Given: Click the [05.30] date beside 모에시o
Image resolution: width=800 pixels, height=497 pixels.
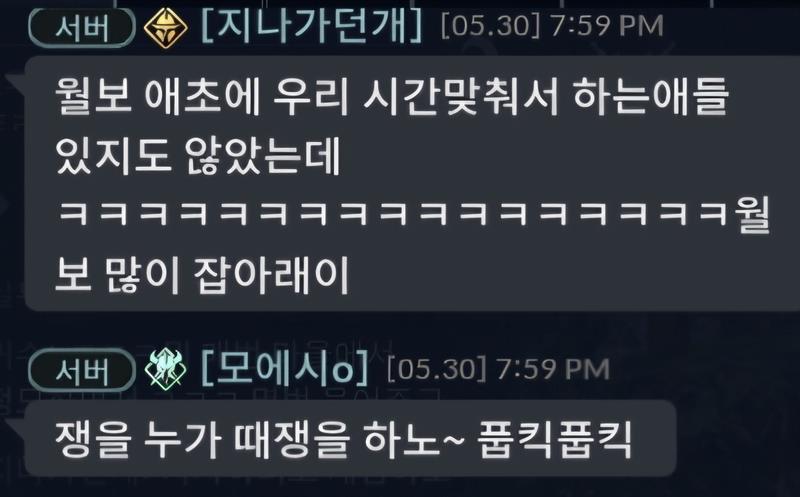Looking at the screenshot, I should tap(437, 368).
